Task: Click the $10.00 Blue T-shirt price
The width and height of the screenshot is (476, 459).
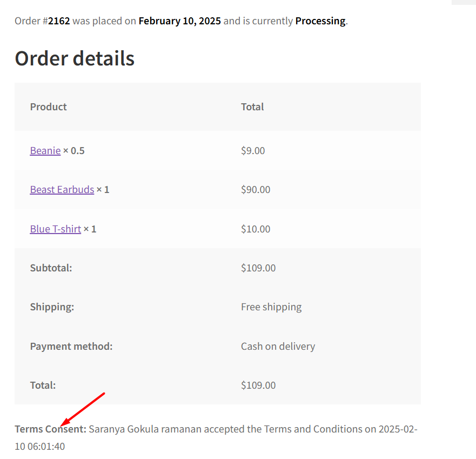Action: 256,229
